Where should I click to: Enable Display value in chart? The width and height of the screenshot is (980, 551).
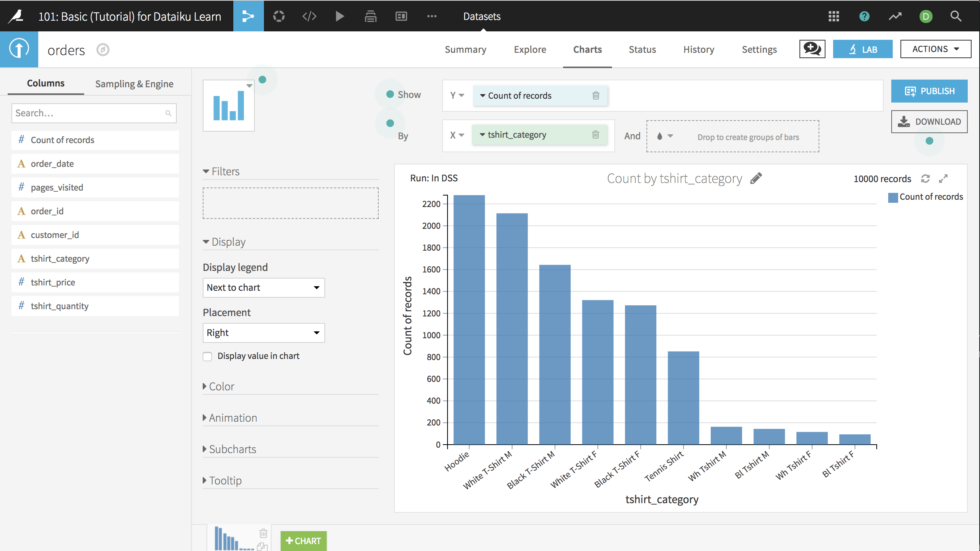pyautogui.click(x=207, y=356)
